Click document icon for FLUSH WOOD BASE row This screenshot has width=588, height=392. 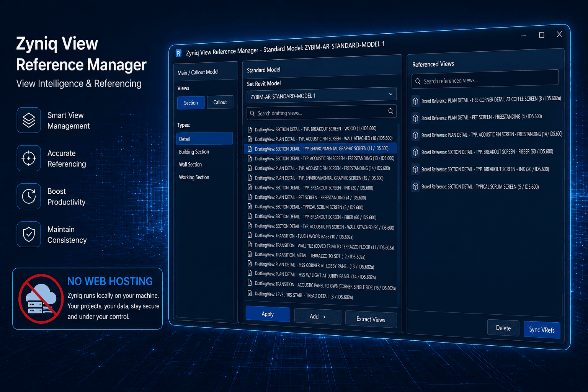coord(250,235)
